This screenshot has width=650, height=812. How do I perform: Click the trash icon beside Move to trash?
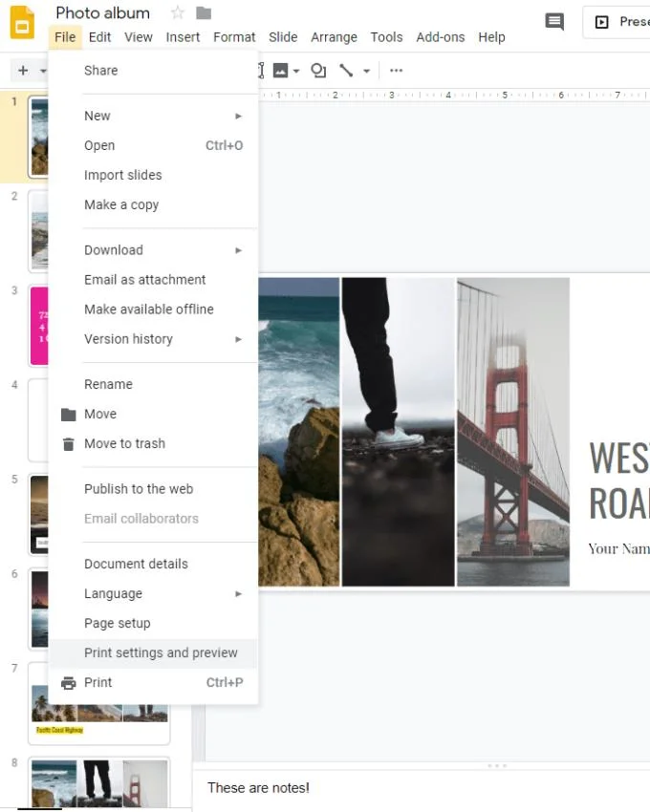click(x=69, y=444)
